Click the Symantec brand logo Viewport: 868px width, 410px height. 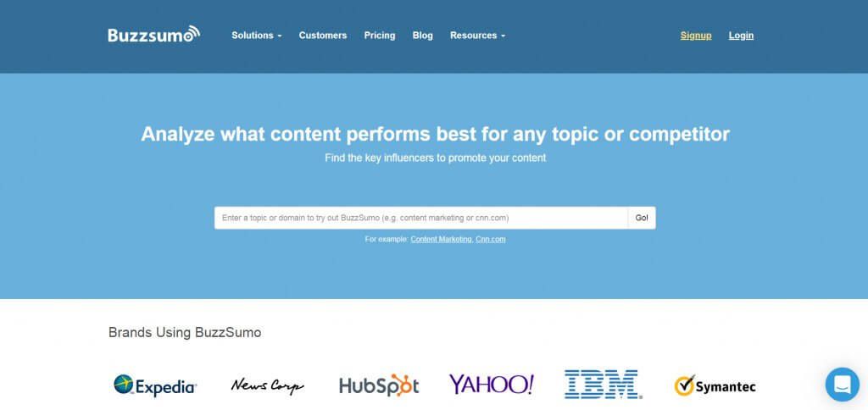pos(715,386)
